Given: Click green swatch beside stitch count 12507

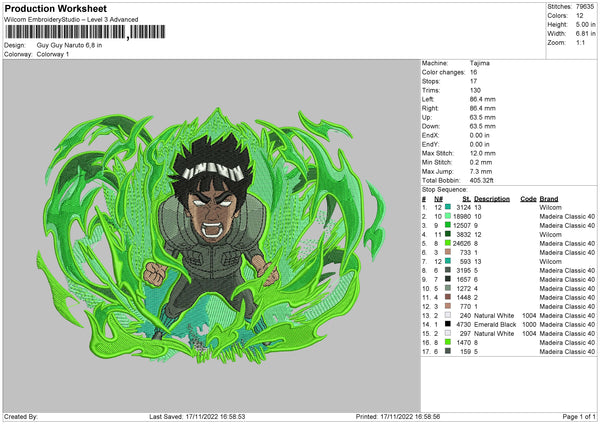Looking at the screenshot, I should coord(448,225).
